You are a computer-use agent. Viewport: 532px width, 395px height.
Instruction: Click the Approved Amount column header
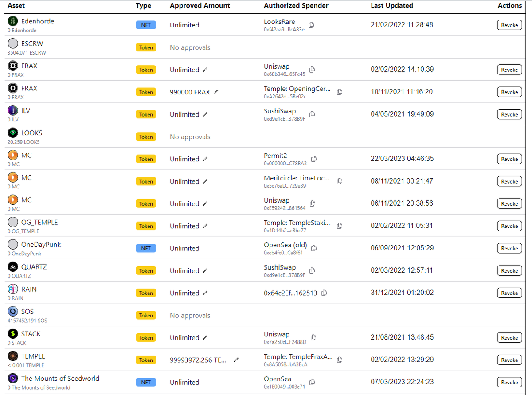pos(200,6)
